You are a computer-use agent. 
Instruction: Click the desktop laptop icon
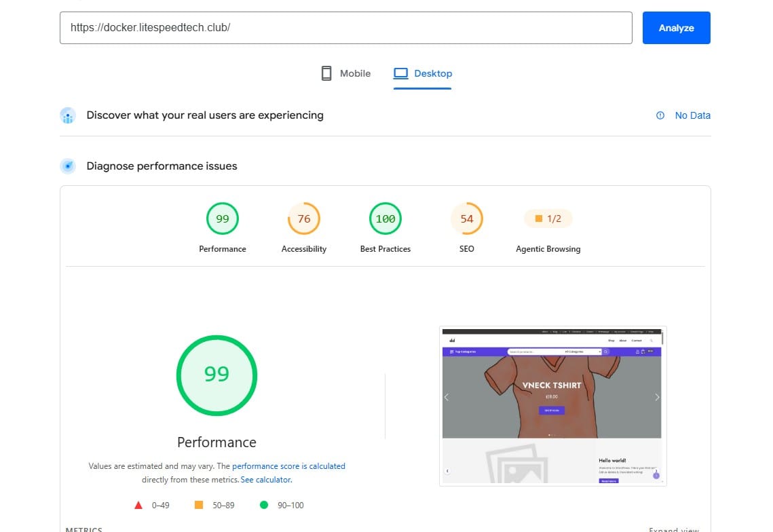pyautogui.click(x=400, y=73)
